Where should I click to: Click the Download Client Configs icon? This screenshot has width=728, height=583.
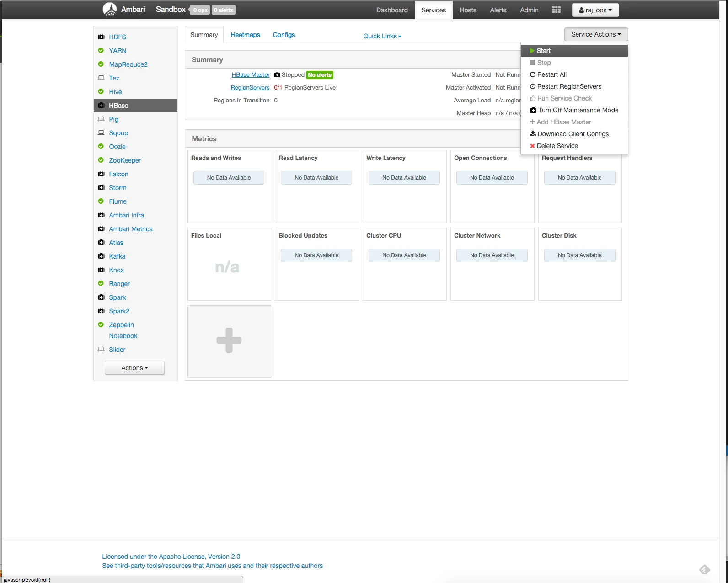click(x=533, y=134)
